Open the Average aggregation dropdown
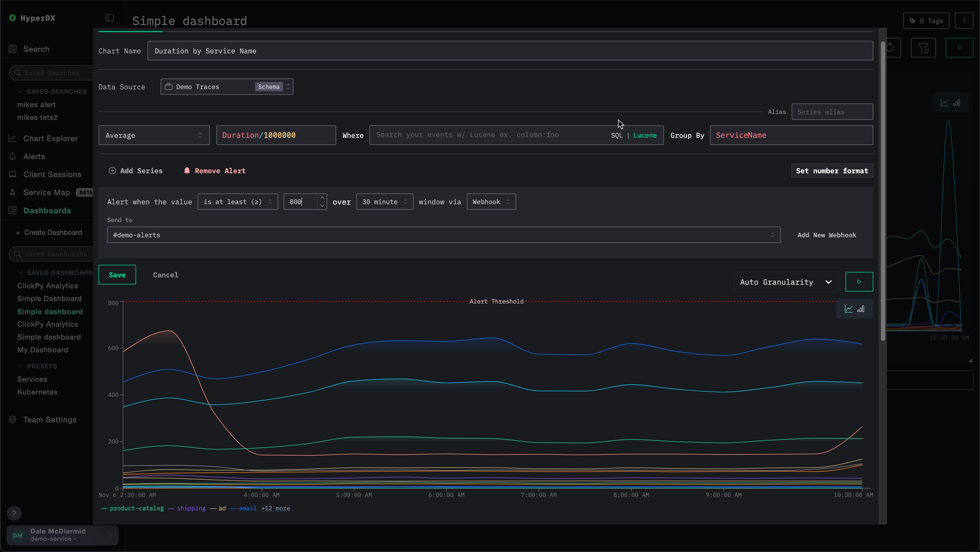The height and width of the screenshot is (552, 980). coord(154,135)
